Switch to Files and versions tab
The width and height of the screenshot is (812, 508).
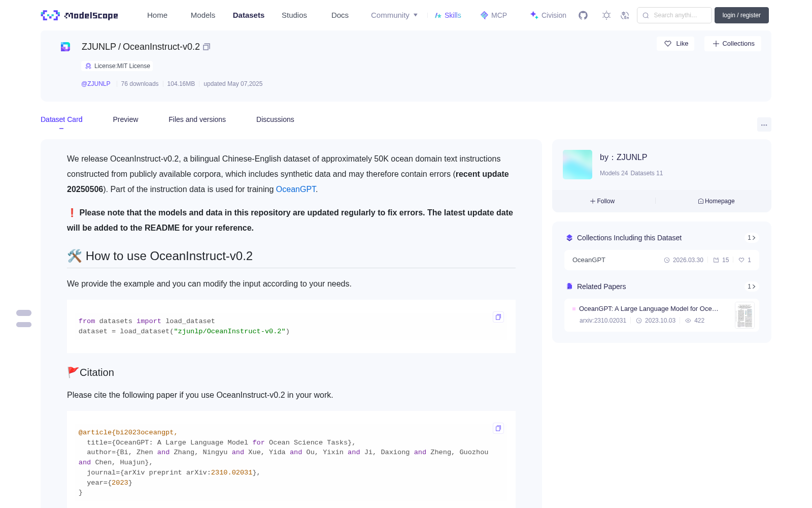pos(197,119)
